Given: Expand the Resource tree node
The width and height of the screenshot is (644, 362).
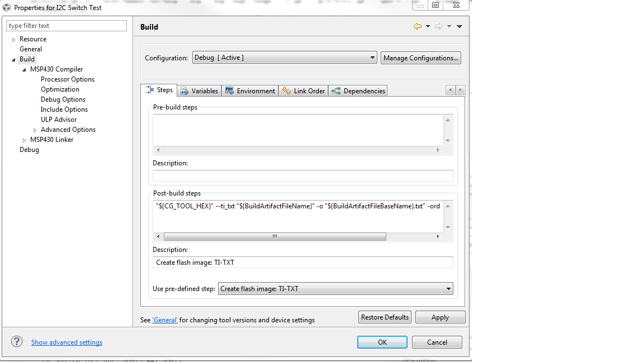Looking at the screenshot, I should [13, 39].
